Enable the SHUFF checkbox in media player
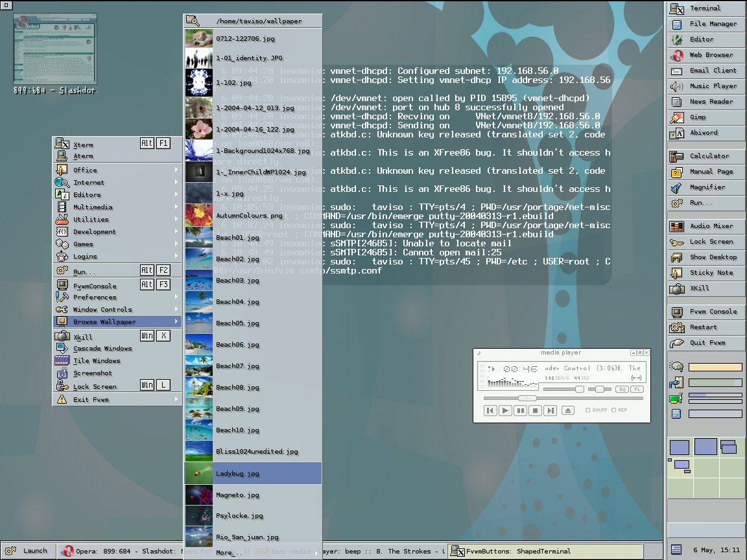Viewport: 747px width, 560px height. click(588, 410)
